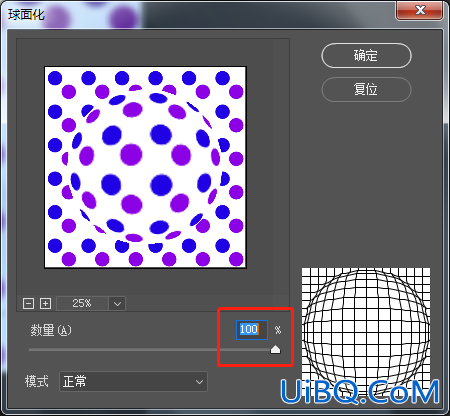Click the spherize dotted preview image
The width and height of the screenshot is (450, 416).
point(145,167)
